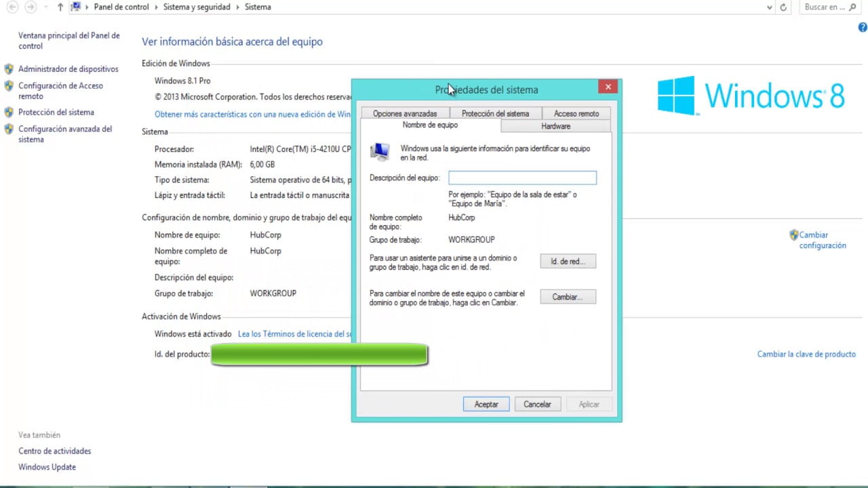Viewport: 868px width, 488px height.
Task: Click the Propiedades del sistema title bar
Action: (486, 89)
